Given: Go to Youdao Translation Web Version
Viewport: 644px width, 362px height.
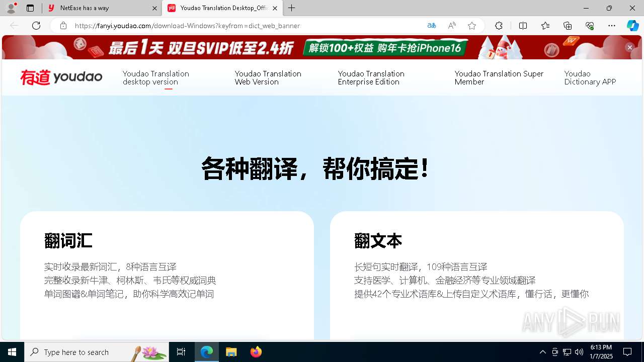Looking at the screenshot, I should point(268,78).
